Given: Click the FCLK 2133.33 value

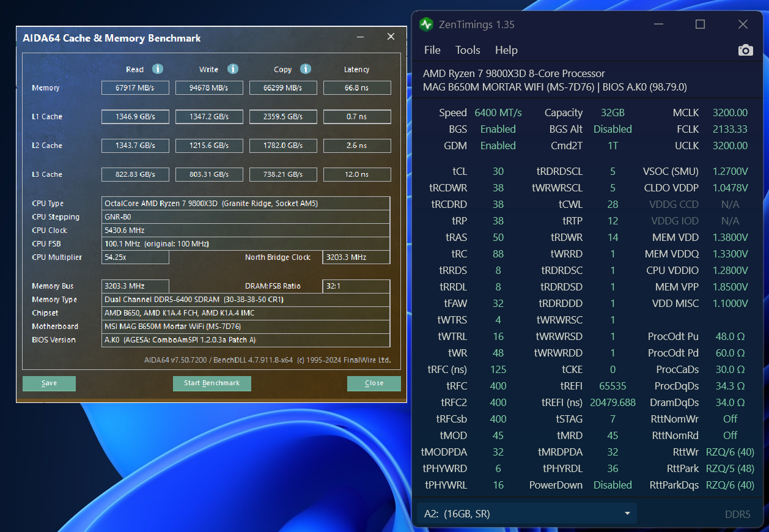Looking at the screenshot, I should [730, 129].
